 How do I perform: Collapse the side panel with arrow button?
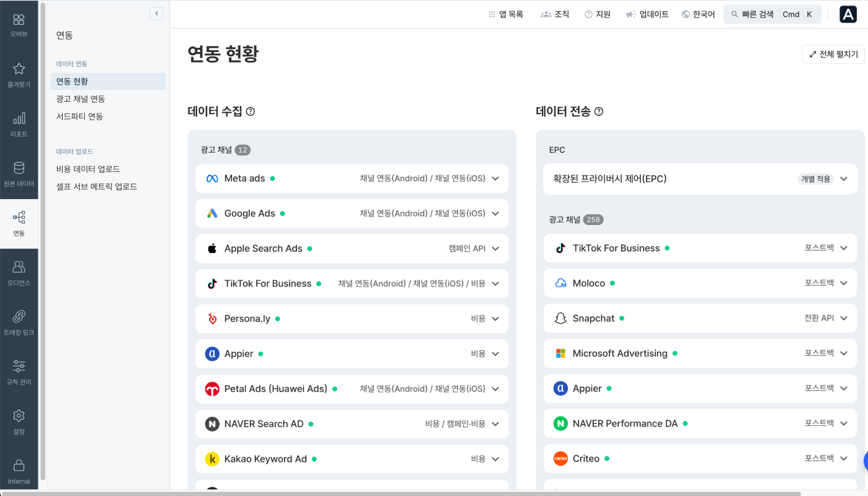coord(157,13)
